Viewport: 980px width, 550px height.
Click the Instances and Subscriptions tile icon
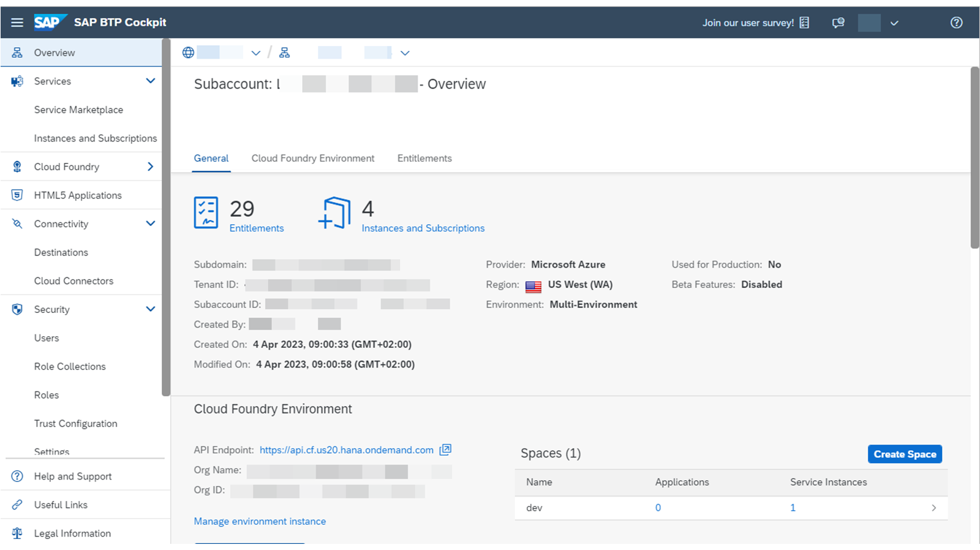coord(334,213)
